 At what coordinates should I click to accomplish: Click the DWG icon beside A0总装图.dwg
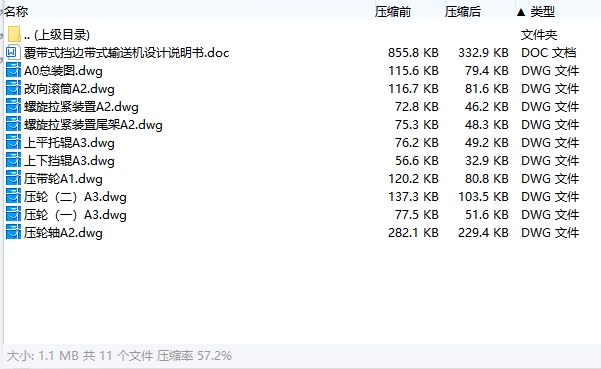(13, 71)
